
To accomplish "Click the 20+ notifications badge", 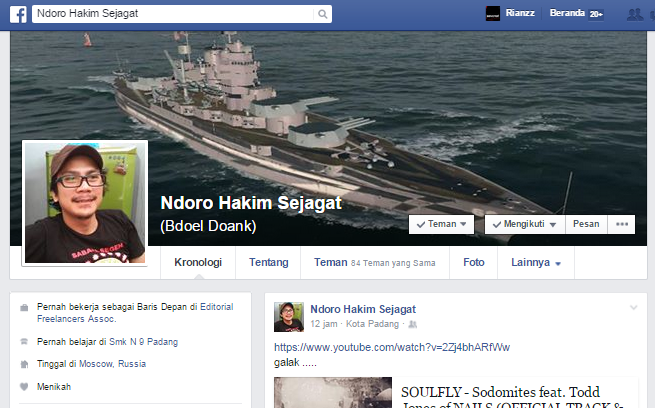I will point(596,14).
